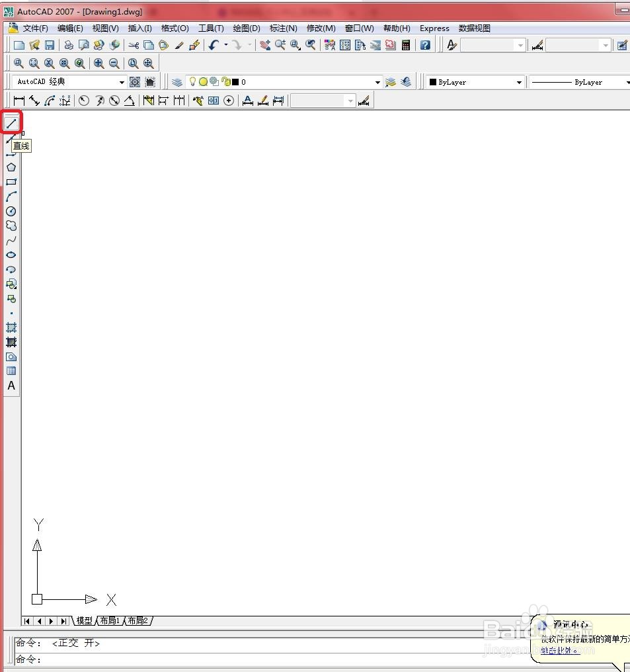The image size is (630, 672).
Task: Open the ByLayer color dropdown
Action: tap(519, 82)
